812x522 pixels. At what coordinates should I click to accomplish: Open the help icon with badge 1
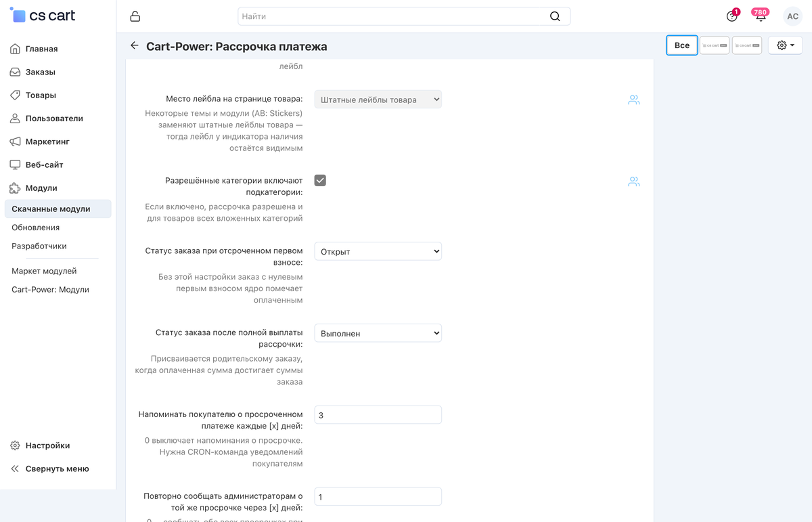(x=732, y=16)
